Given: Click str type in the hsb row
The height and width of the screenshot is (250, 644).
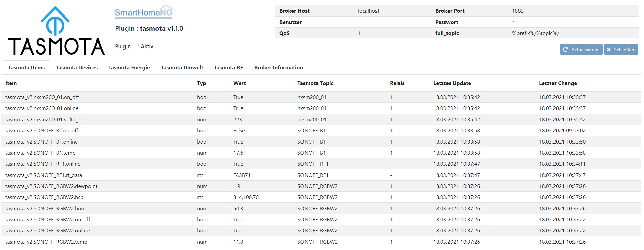Looking at the screenshot, I should [200, 197].
